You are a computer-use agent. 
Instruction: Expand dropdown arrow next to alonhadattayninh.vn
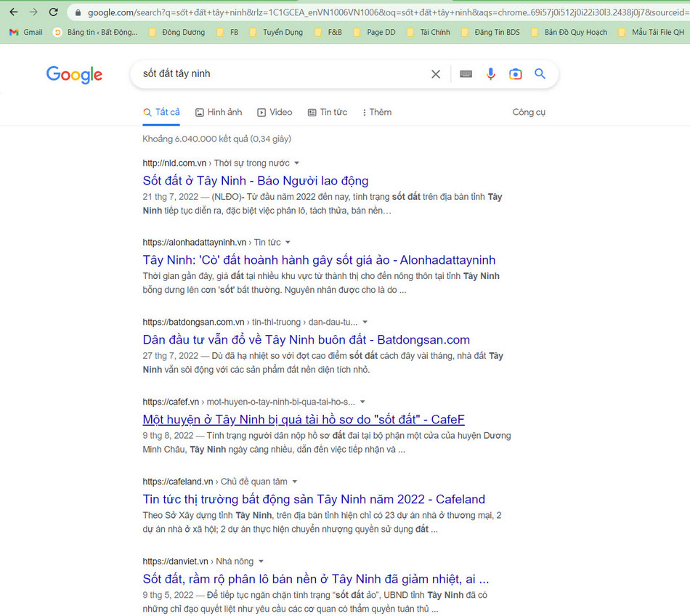click(x=288, y=243)
